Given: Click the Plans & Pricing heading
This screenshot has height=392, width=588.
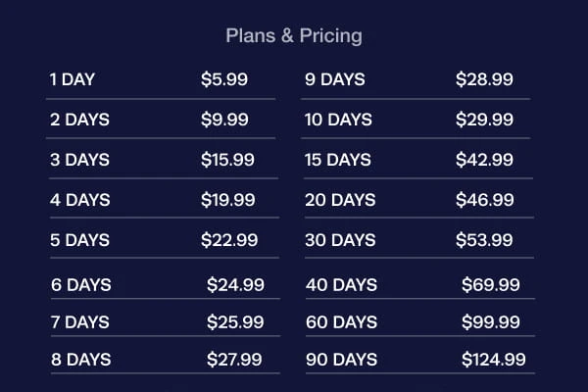Looking at the screenshot, I should 294,36.
